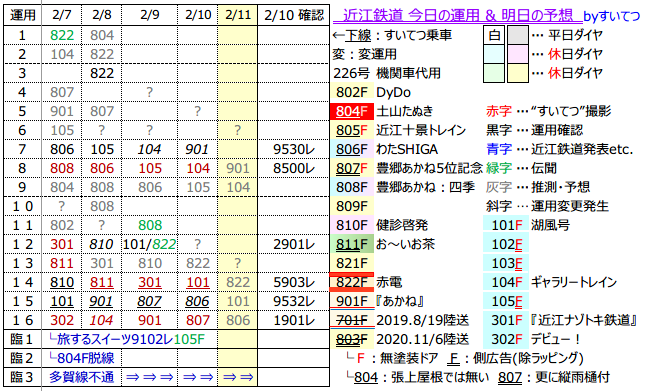Screen dimensions: 650x391
Task: Select the struck-through 803F legend cell
Action: [352, 340]
